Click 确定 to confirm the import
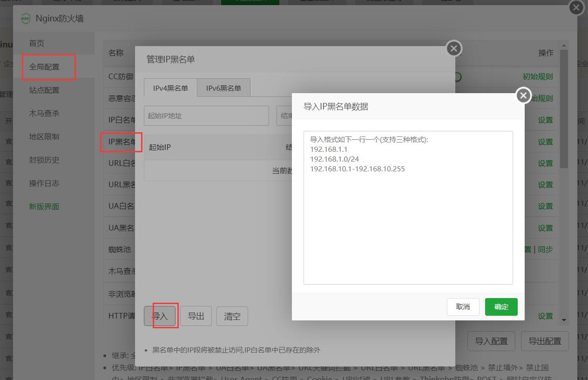The height and width of the screenshot is (380, 588). tap(501, 307)
